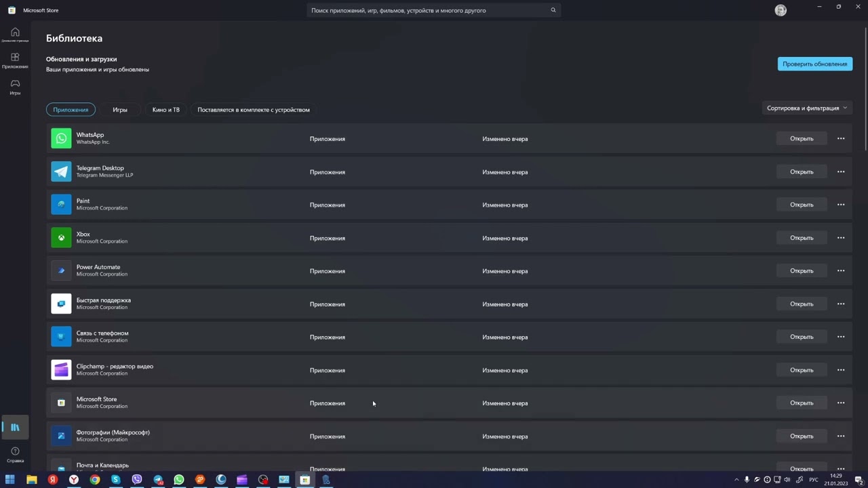
Task: Click the Power Automate app name
Action: click(98, 267)
